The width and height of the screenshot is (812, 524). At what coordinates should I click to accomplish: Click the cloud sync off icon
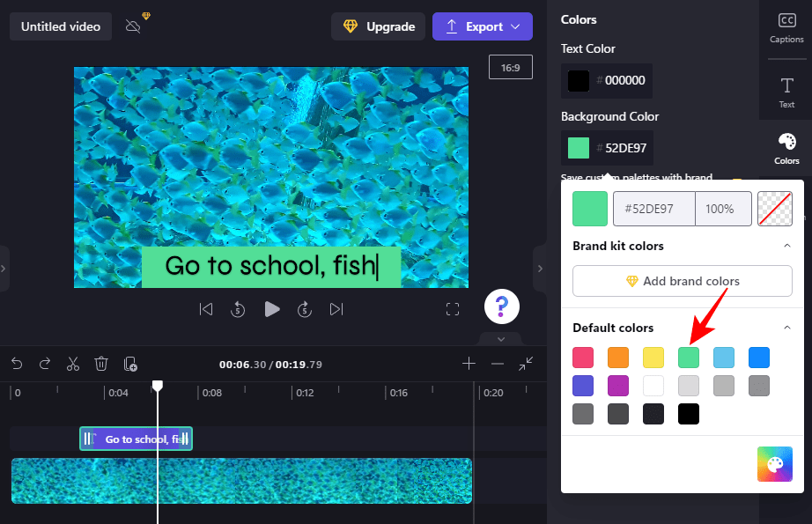pos(133,26)
